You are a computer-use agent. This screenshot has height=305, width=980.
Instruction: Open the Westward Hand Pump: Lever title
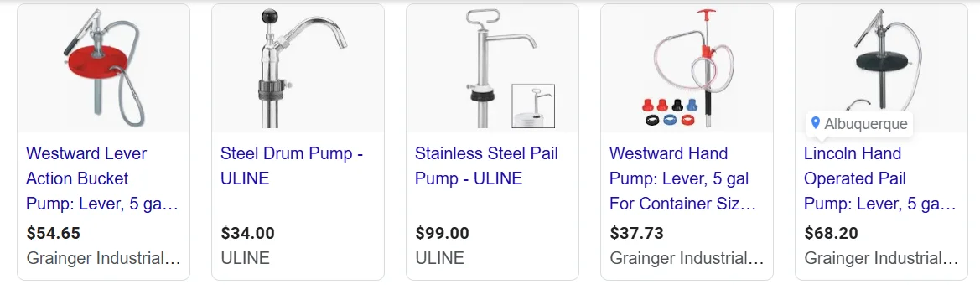(x=684, y=178)
